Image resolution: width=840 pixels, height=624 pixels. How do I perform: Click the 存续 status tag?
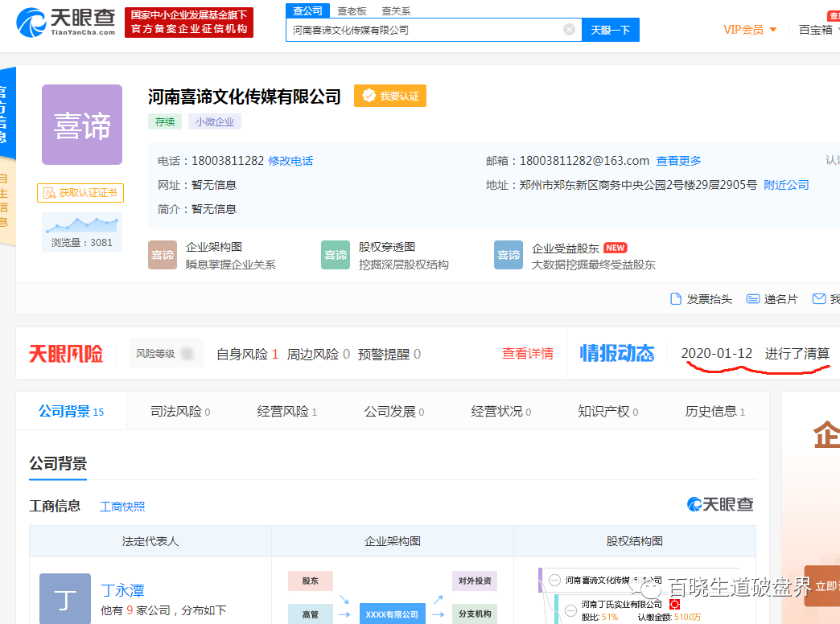click(x=164, y=121)
